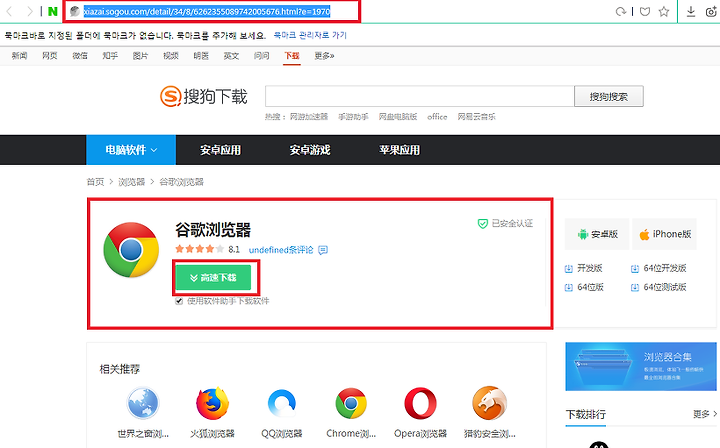Click 安卓版 button

pyautogui.click(x=597, y=234)
